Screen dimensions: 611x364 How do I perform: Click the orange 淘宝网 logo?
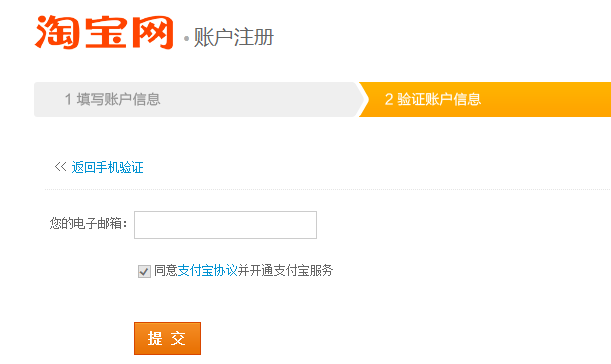point(104,32)
